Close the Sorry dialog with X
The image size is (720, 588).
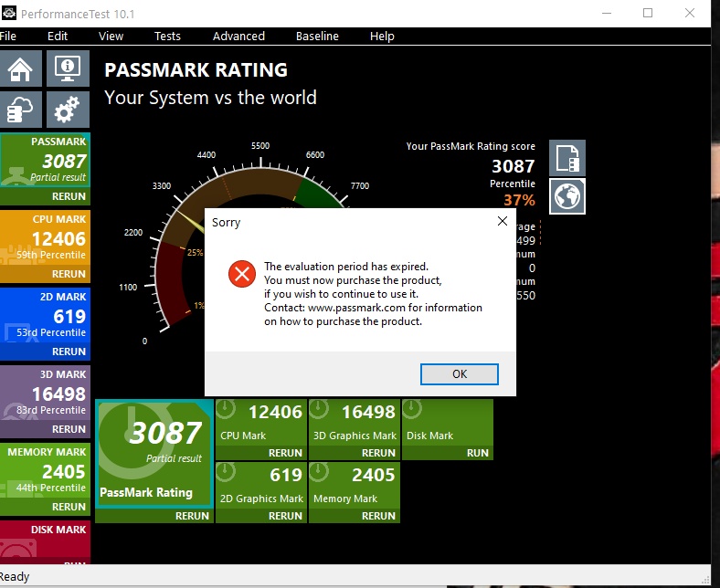503,221
